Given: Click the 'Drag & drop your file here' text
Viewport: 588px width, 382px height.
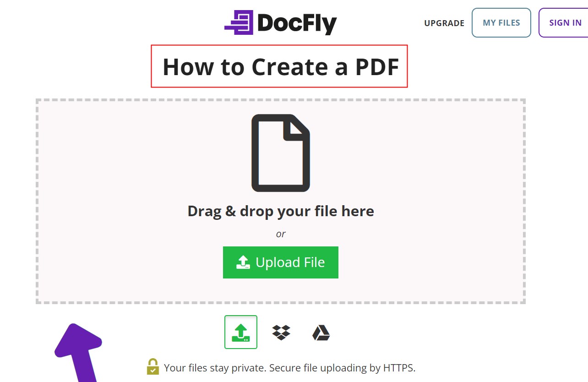Looking at the screenshot, I should click(280, 211).
